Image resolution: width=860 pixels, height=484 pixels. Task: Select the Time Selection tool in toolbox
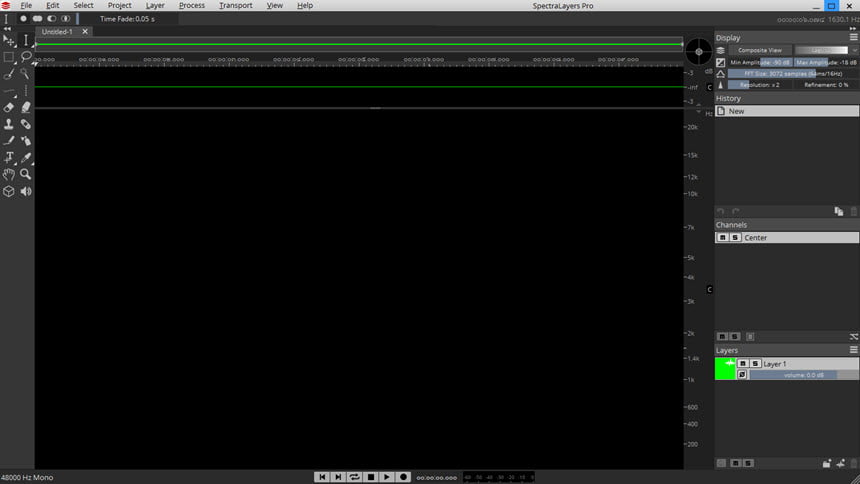(x=26, y=41)
